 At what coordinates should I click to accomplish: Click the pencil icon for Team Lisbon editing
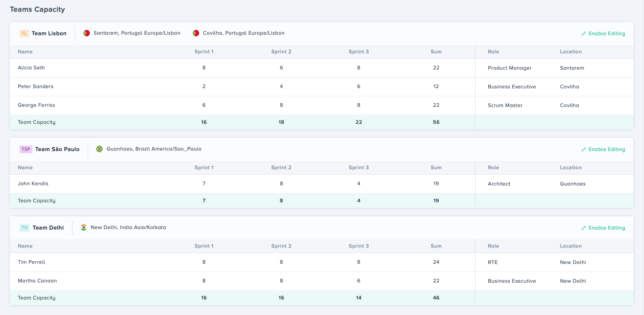pos(583,34)
